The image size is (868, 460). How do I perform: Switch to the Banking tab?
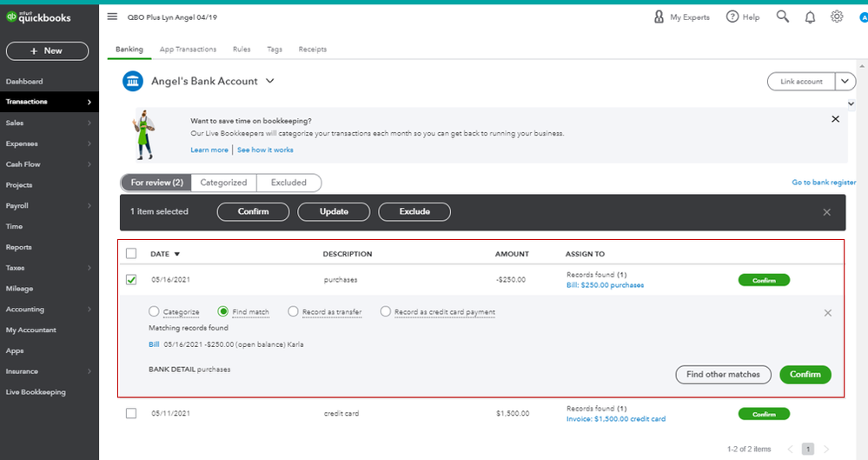pos(129,50)
